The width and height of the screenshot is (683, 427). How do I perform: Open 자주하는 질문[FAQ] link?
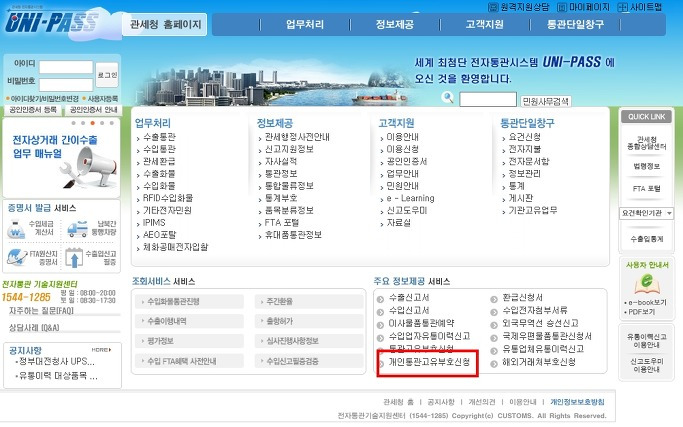pos(41,311)
